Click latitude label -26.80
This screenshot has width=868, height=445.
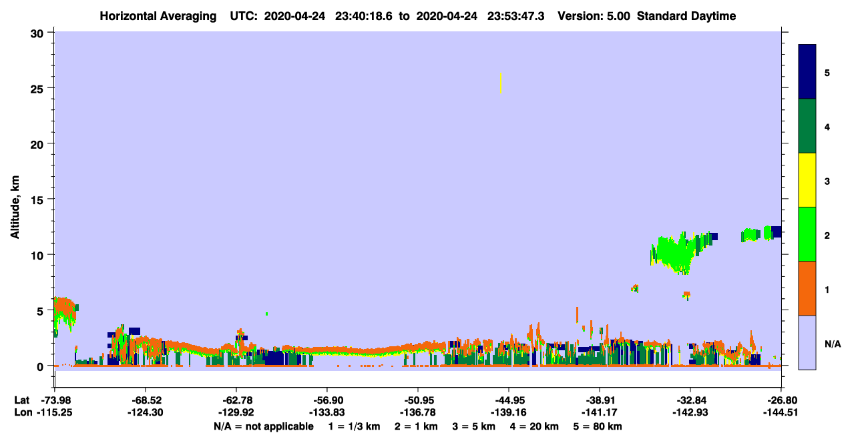click(x=781, y=400)
